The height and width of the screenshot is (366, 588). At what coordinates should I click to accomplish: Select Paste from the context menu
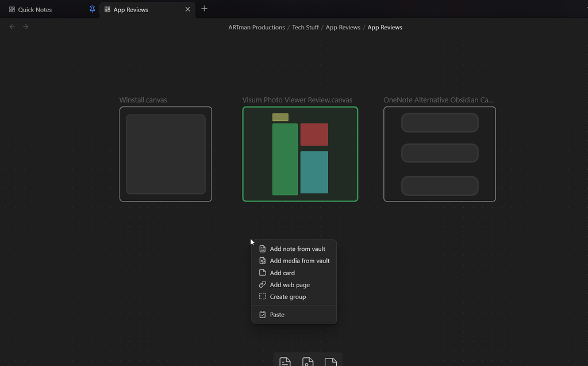276,314
